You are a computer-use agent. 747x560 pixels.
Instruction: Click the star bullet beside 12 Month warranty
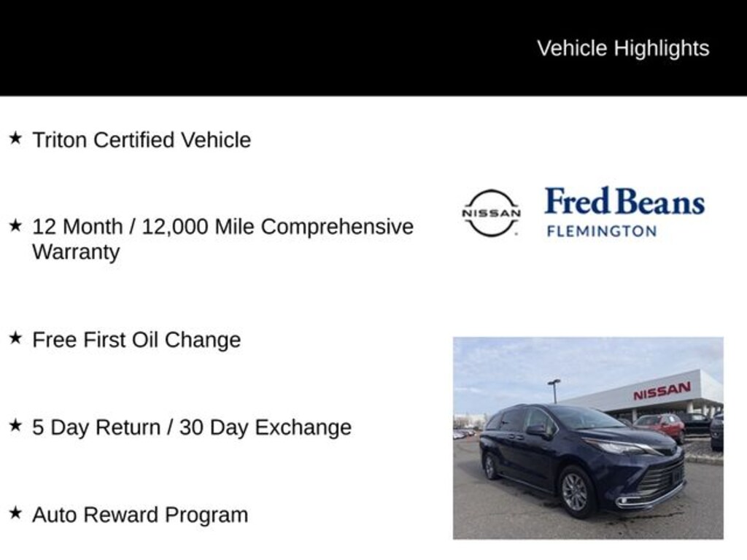coord(15,225)
